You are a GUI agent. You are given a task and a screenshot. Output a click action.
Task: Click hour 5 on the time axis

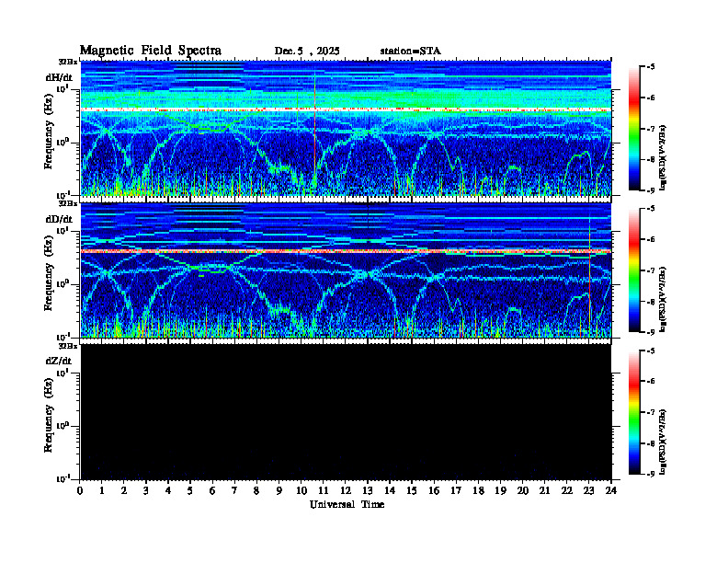click(190, 491)
